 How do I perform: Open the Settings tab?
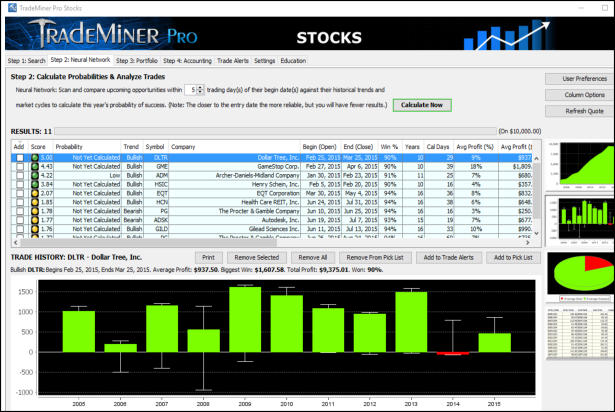264,61
